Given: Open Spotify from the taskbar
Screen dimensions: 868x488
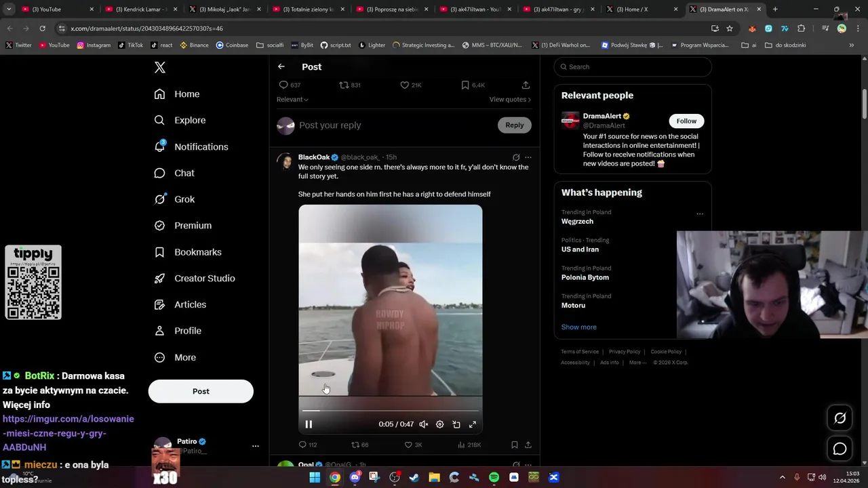Looking at the screenshot, I should 494,477.
